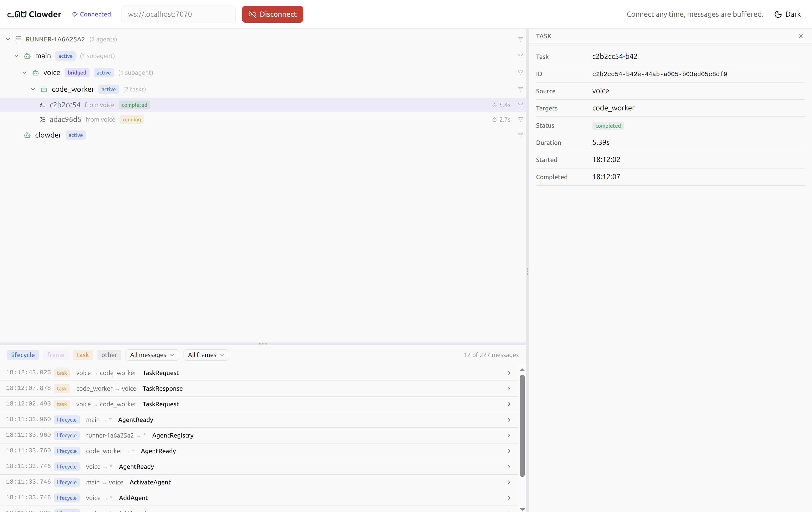Click the filter icon on code_worker row
This screenshot has width=812, height=512.
(x=520, y=89)
